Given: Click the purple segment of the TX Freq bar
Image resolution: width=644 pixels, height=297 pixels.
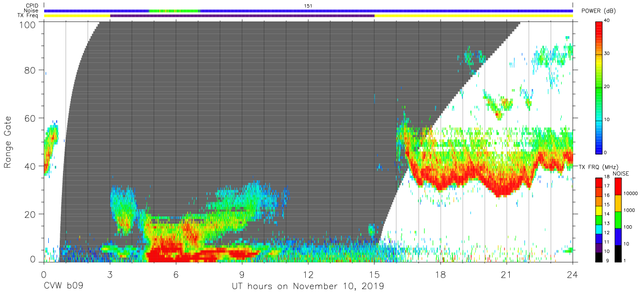Looking at the screenshot, I should (242, 16).
